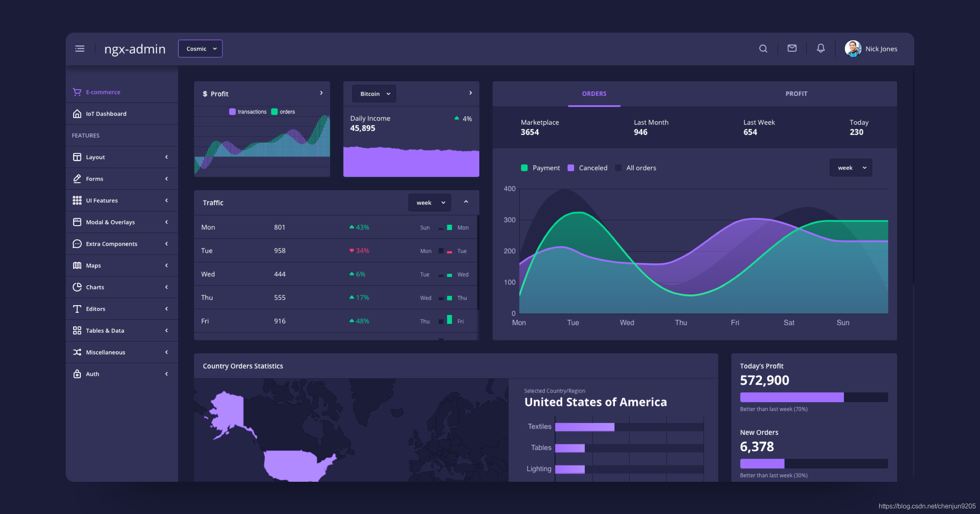Select the Orders week dropdown
Screen dimensions: 980x514
[851, 167]
